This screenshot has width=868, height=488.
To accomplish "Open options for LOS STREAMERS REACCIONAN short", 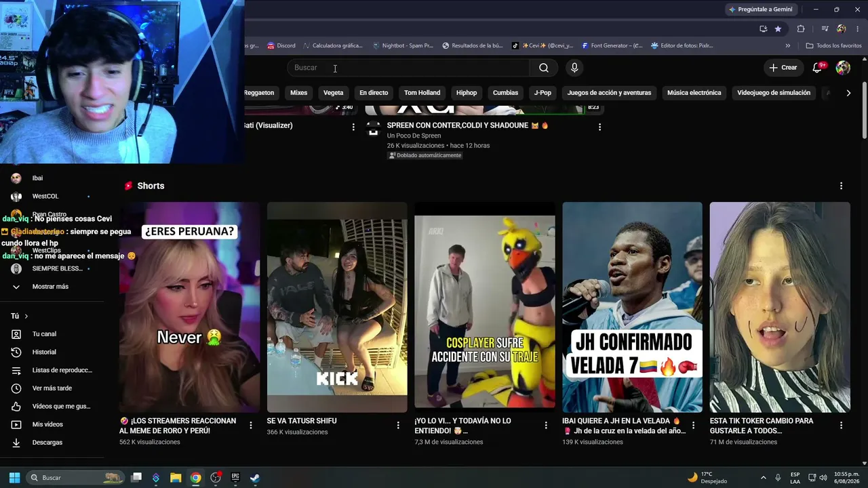I will pos(251,425).
